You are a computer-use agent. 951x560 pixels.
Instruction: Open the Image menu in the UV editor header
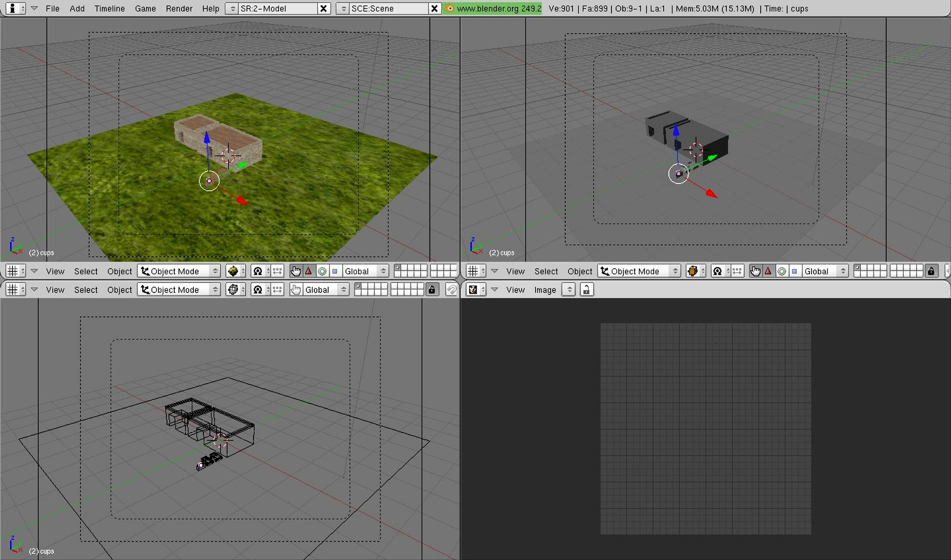[x=545, y=290]
